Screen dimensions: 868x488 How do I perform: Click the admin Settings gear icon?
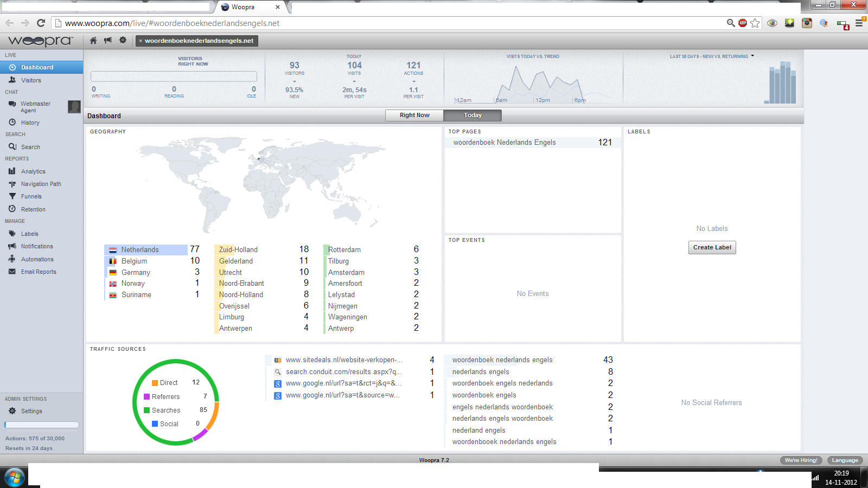[12, 411]
